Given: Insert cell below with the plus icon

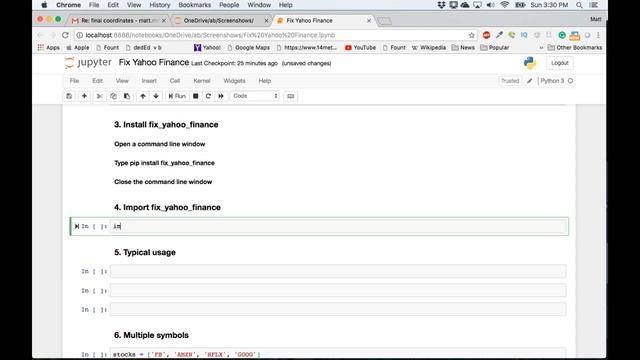Looking at the screenshot, I should click(84, 96).
